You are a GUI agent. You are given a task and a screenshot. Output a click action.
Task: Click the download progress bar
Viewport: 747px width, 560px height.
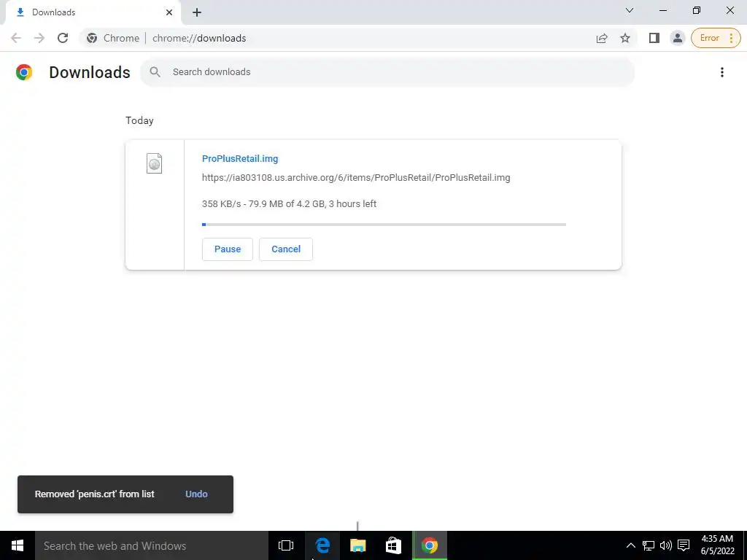pos(384,225)
